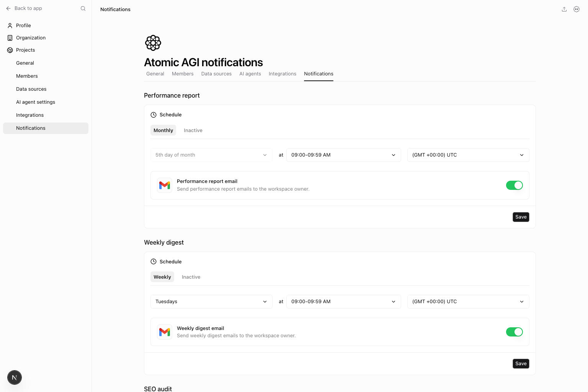588x392 pixels.
Task: Open Integrations in the sidebar
Action: 46,115
